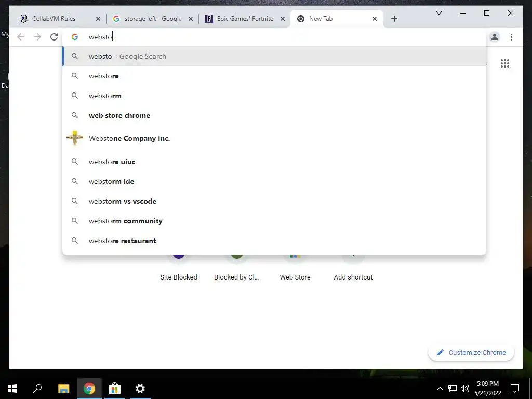The image size is (532, 399).
Task: Choose the 'webstorm vs vscode' suggestion
Action: [274, 201]
